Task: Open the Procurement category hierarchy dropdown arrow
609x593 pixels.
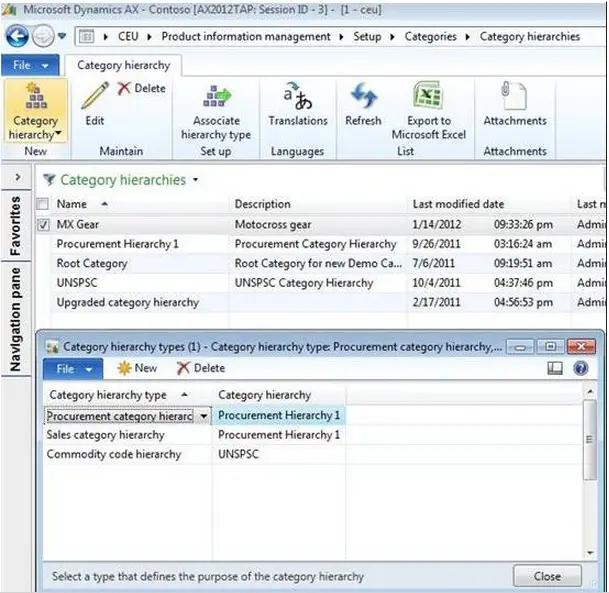Action: (x=204, y=416)
